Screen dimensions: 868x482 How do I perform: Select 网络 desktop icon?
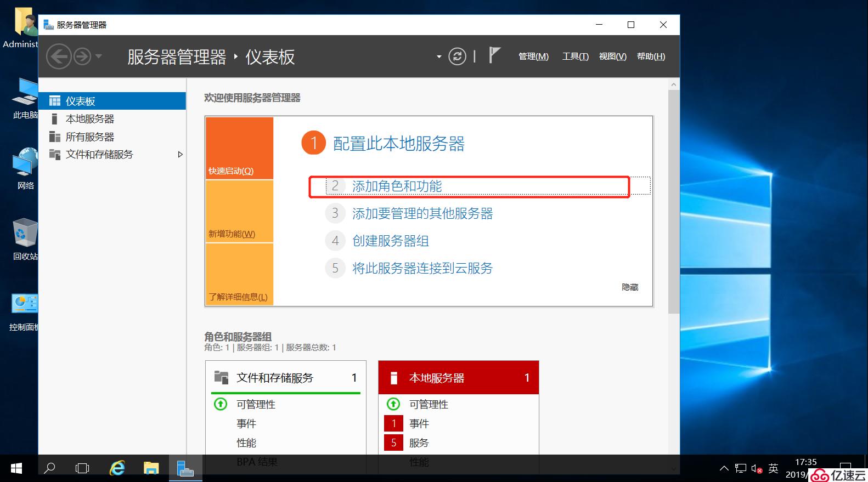25,169
